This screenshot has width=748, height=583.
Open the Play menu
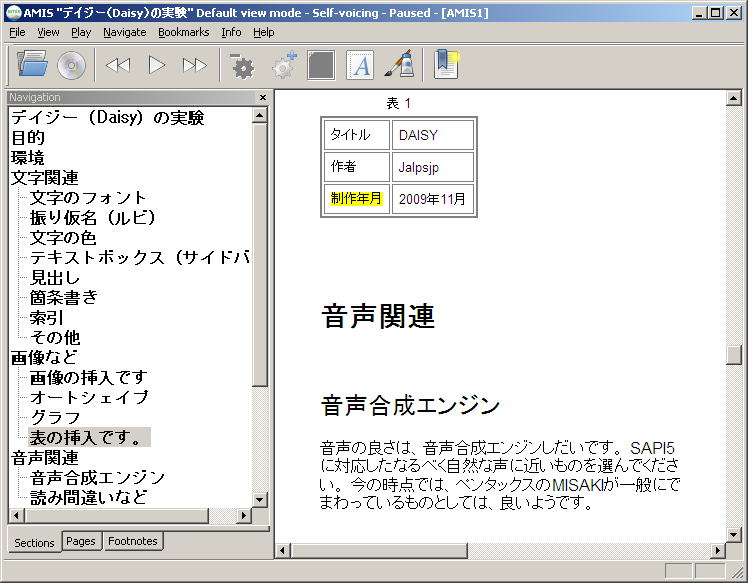(81, 32)
